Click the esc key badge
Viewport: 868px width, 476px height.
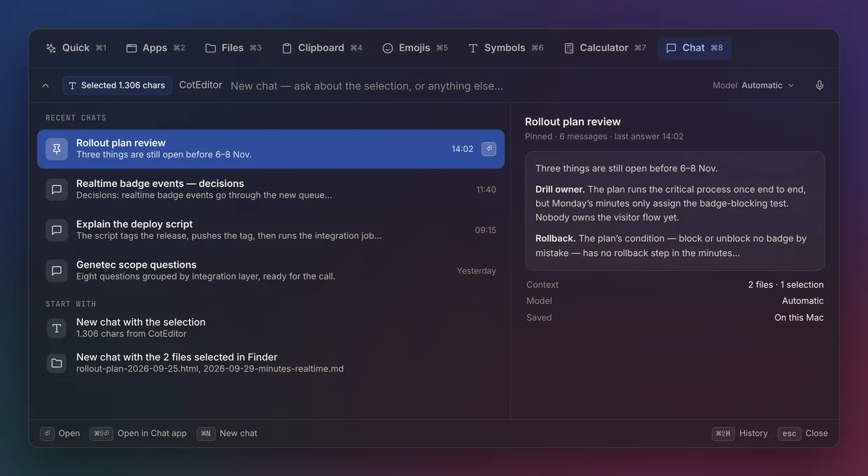[790, 433]
